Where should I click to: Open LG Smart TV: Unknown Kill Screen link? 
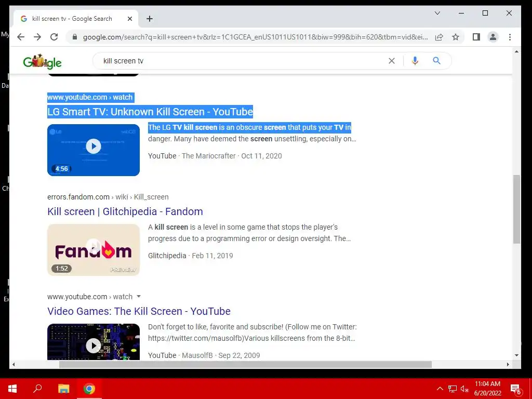coord(150,112)
